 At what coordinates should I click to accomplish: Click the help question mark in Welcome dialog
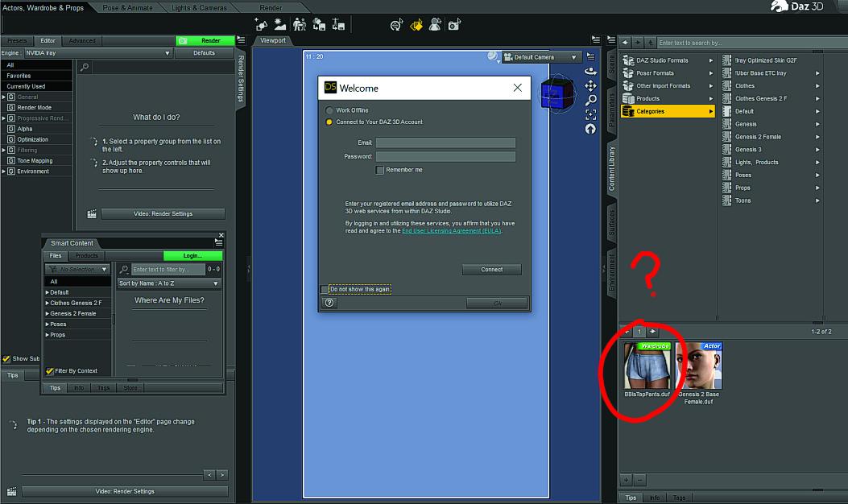point(329,303)
